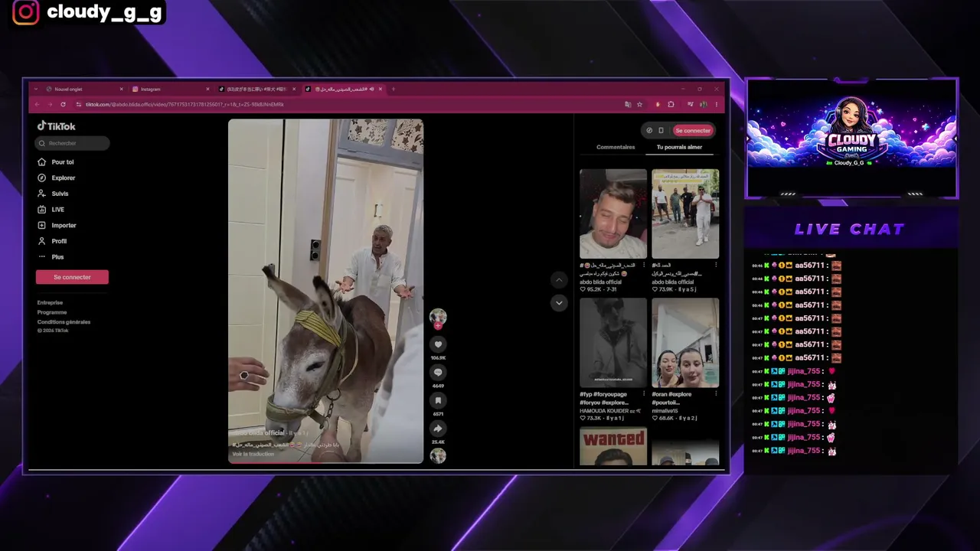Go to next video with down chevron
This screenshot has height=551, width=980.
pos(559,303)
